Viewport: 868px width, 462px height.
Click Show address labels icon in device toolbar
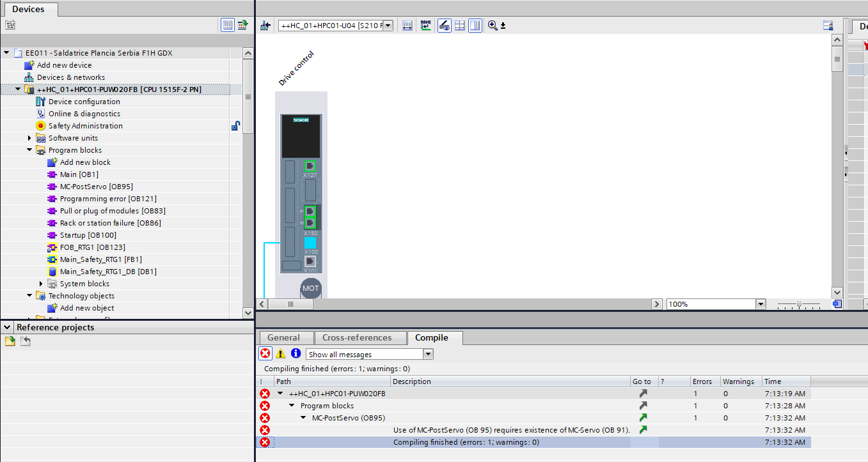click(426, 26)
